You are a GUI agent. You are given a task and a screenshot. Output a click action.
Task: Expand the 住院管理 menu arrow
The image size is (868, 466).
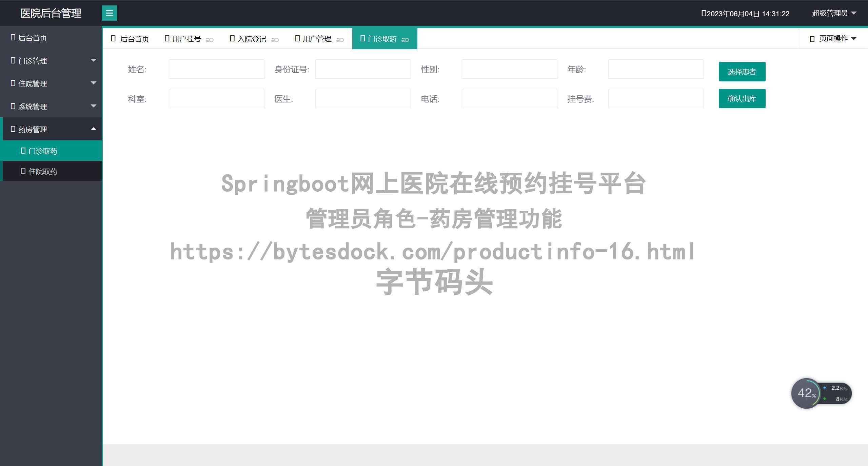click(94, 83)
